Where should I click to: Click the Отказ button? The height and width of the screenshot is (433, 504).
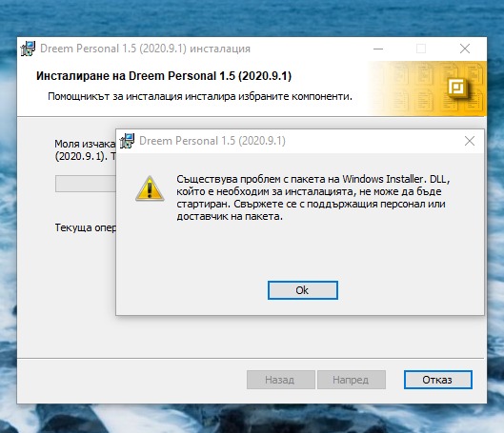pos(438,380)
